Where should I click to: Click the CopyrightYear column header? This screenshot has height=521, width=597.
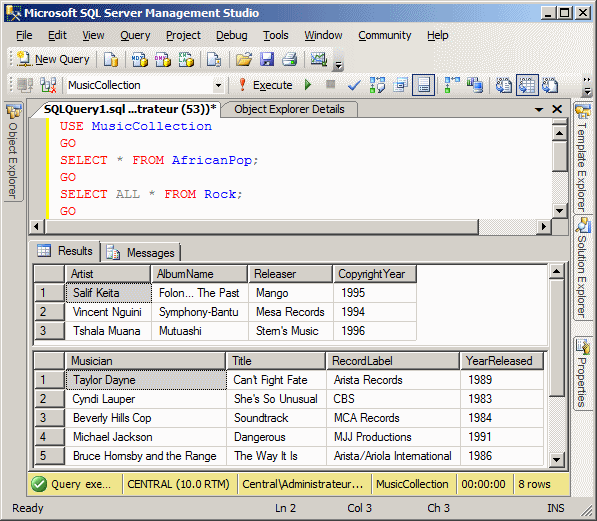[375, 274]
